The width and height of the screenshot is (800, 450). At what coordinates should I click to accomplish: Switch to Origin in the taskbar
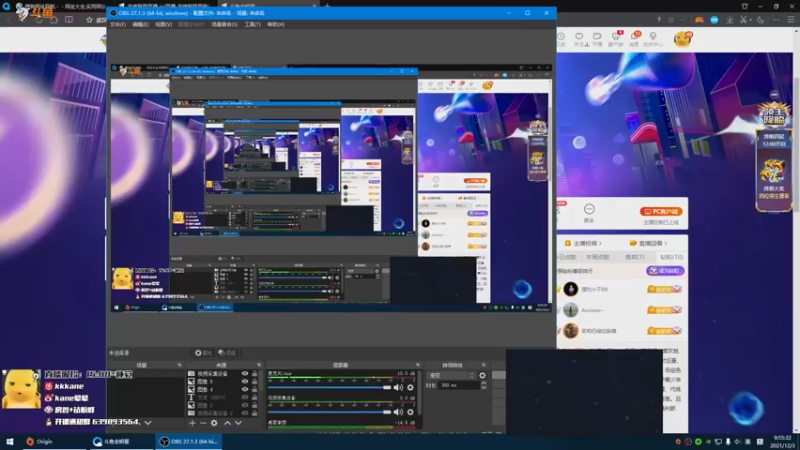39,442
